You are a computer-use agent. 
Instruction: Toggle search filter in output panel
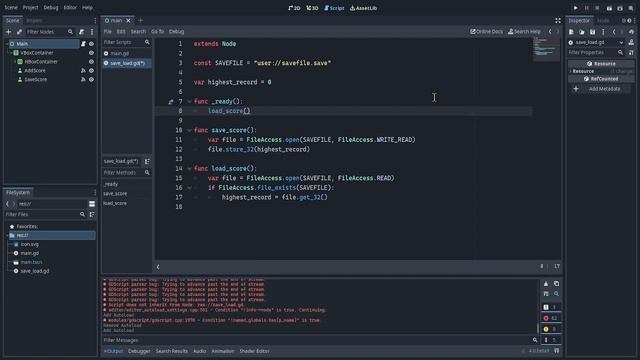pos(556,294)
